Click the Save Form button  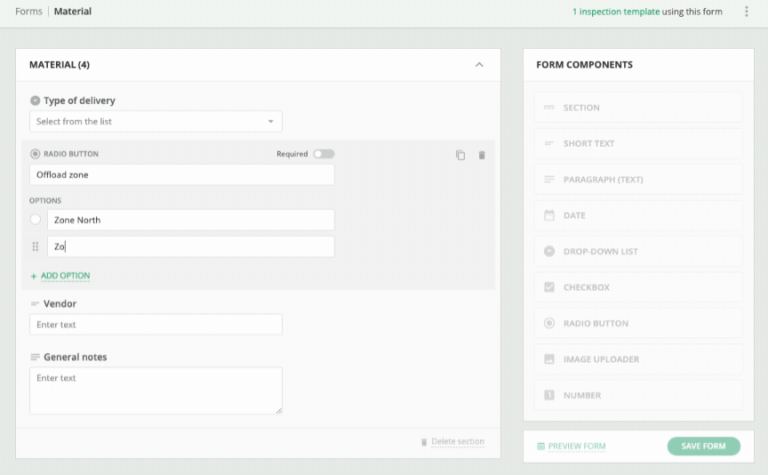coord(703,446)
